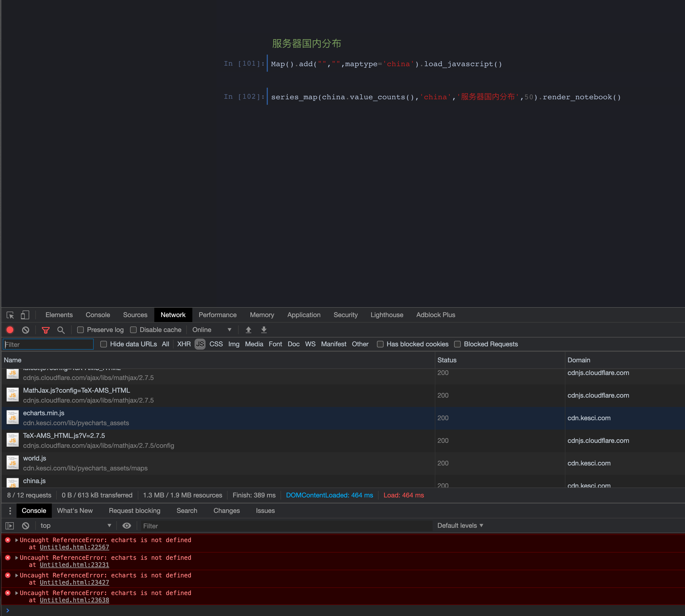Switch to the Performance tab
This screenshot has height=616, width=685.
217,315
